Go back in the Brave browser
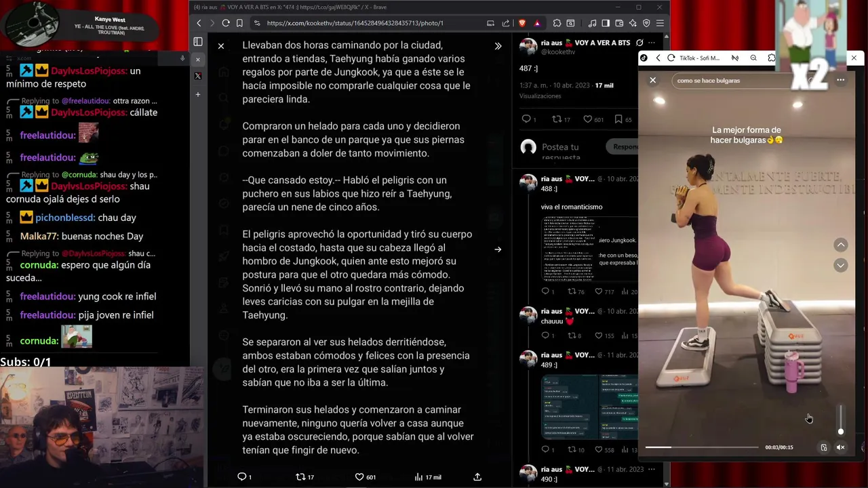868x488 pixels. point(199,23)
